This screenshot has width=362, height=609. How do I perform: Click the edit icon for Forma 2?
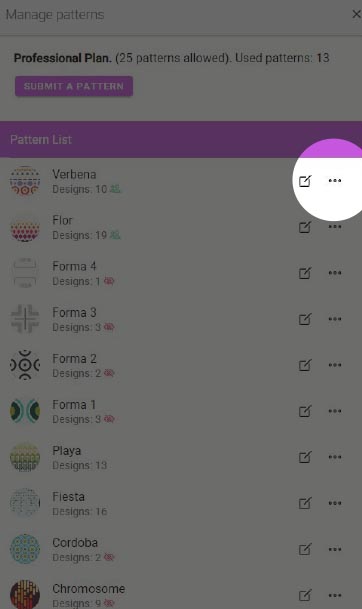305,365
